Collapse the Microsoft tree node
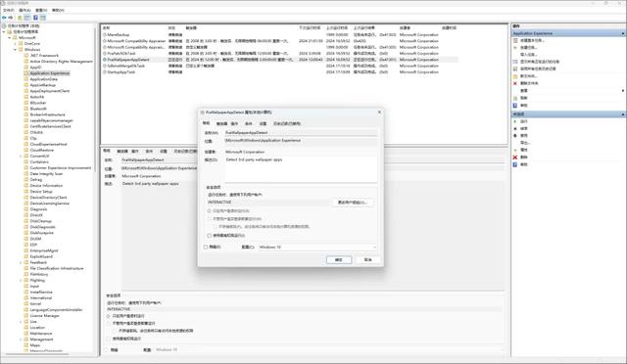 10,37
